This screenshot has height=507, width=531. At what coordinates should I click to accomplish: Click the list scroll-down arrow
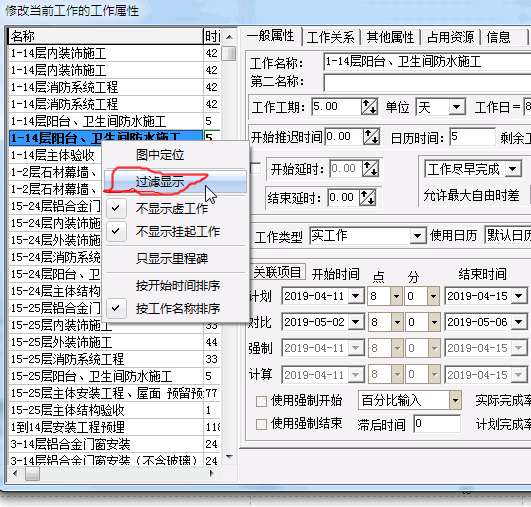click(229, 457)
